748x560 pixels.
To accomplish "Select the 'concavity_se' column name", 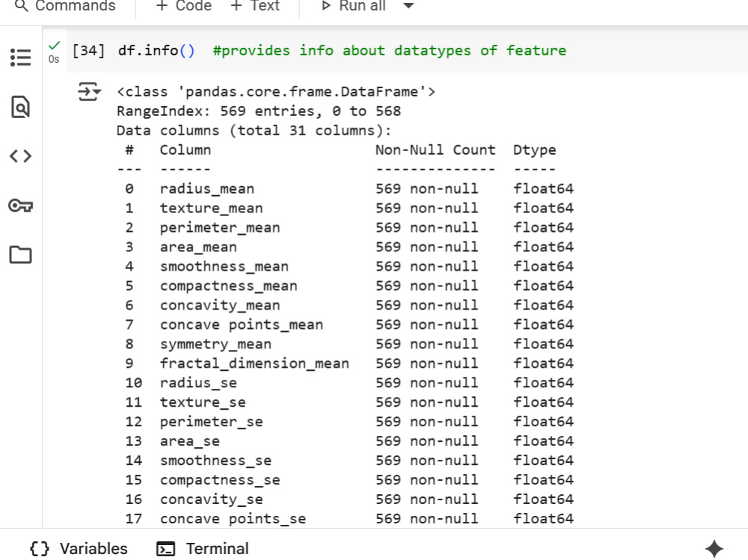I will tap(212, 499).
